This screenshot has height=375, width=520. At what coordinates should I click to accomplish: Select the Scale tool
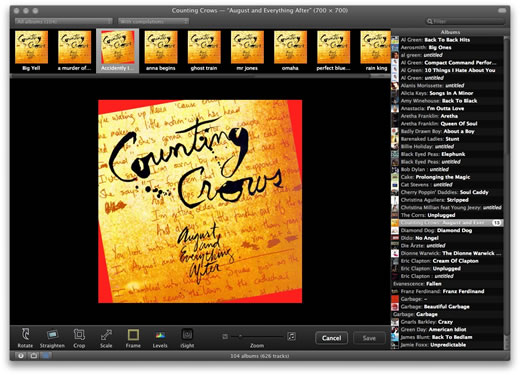[x=106, y=338]
